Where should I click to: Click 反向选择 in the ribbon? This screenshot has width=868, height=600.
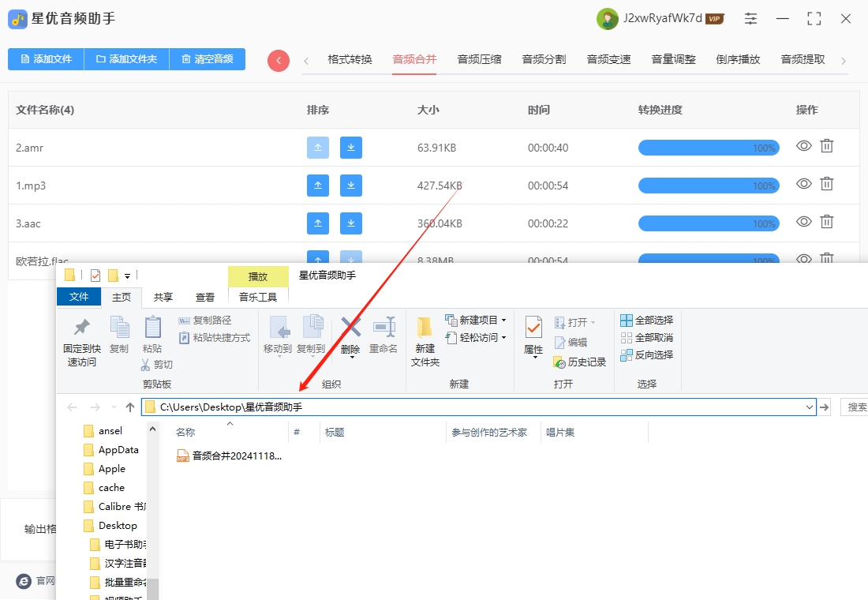click(x=647, y=354)
